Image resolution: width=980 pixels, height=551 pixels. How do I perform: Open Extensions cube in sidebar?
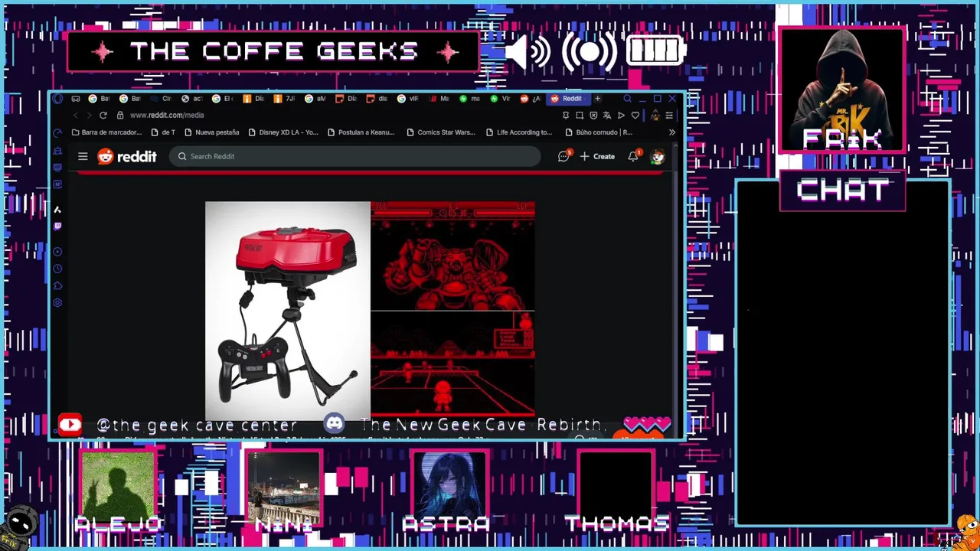tap(57, 285)
